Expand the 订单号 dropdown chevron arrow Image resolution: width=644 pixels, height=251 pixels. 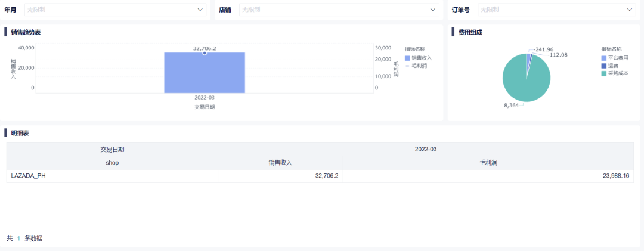(x=629, y=10)
